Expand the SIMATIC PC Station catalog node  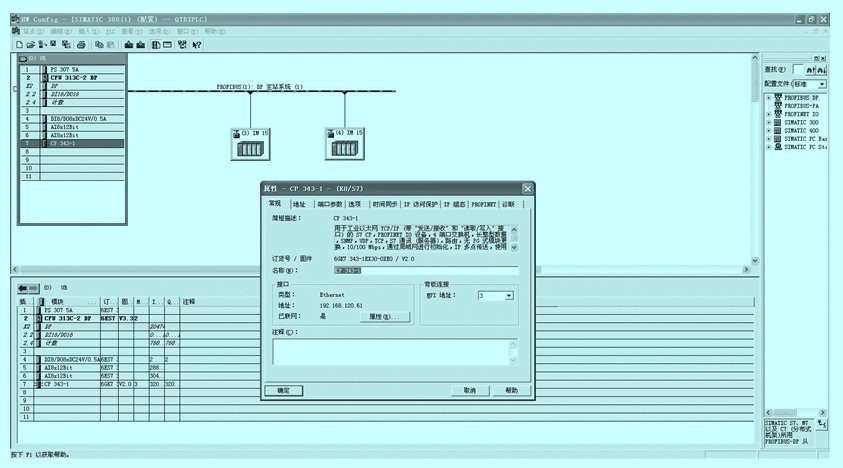(x=769, y=147)
